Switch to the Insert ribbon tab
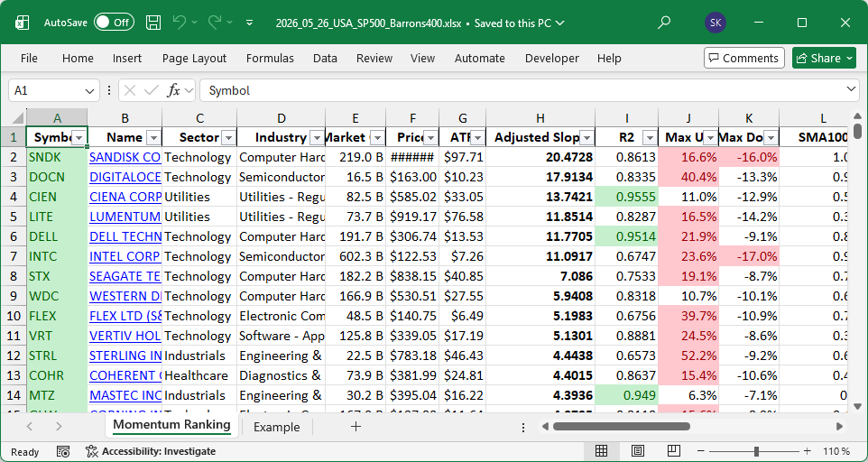Viewport: 868px width, 462px height. [x=126, y=58]
